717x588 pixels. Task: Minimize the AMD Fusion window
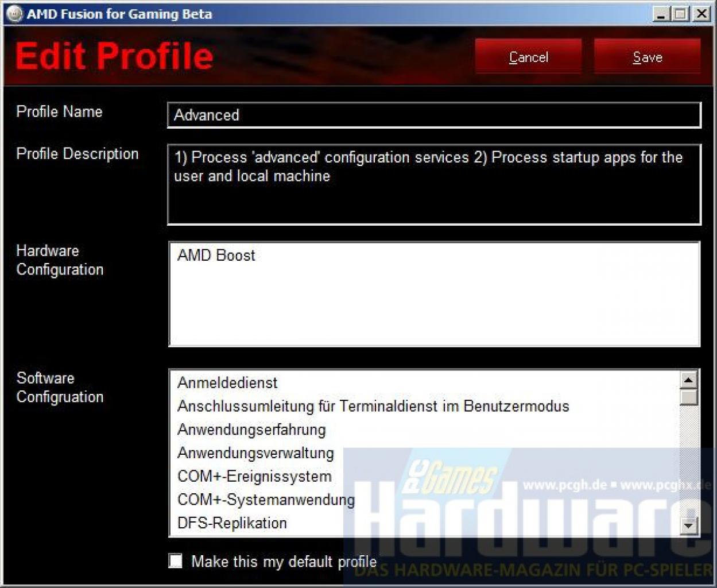pyautogui.click(x=661, y=14)
